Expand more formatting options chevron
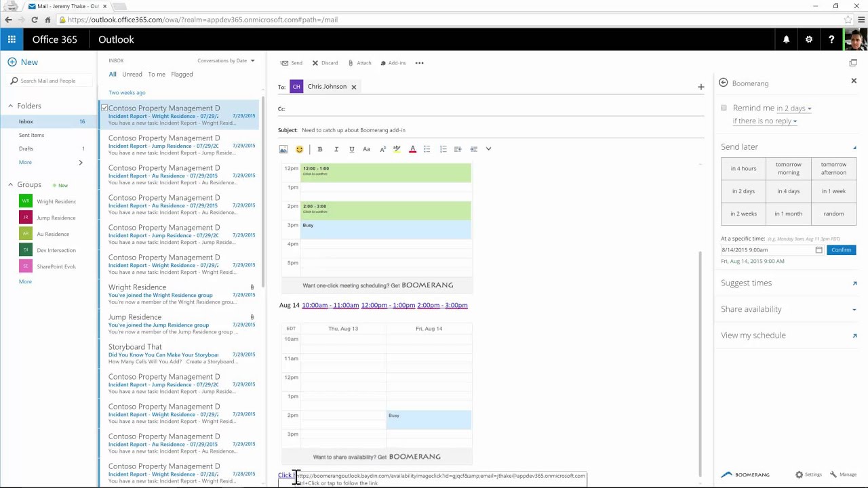Viewport: 868px width, 488px height. (488, 149)
